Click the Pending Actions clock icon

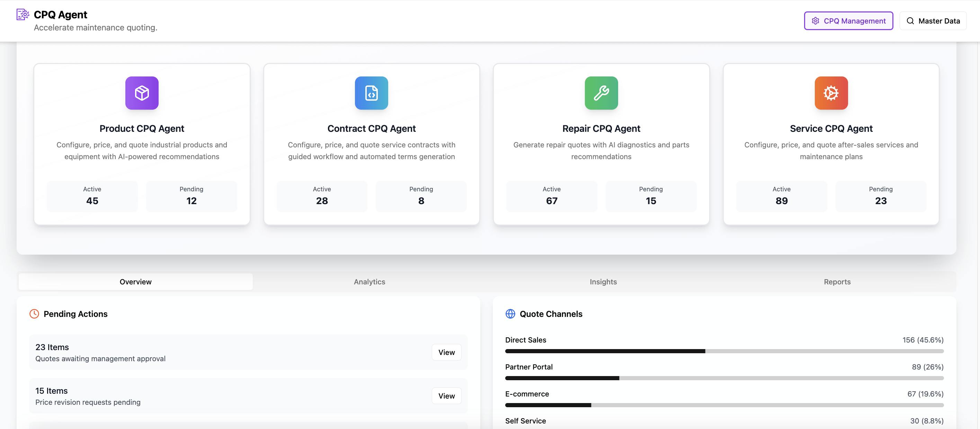coord(34,314)
